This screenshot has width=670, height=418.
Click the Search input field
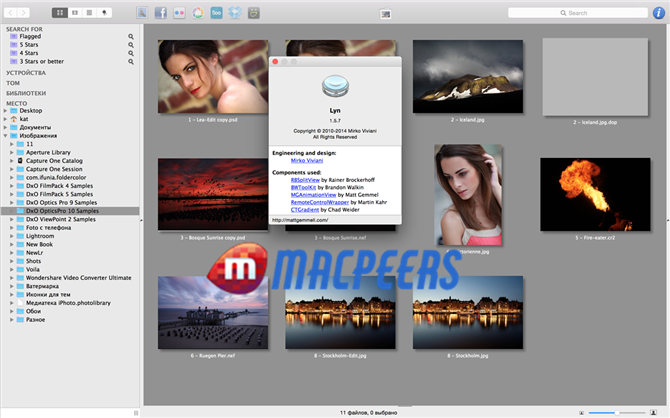pyautogui.click(x=582, y=13)
